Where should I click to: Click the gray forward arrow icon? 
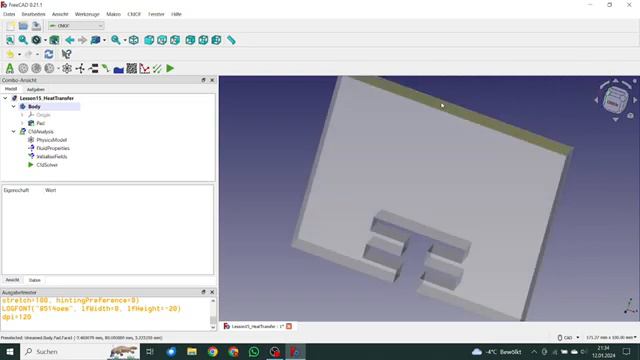[82, 40]
